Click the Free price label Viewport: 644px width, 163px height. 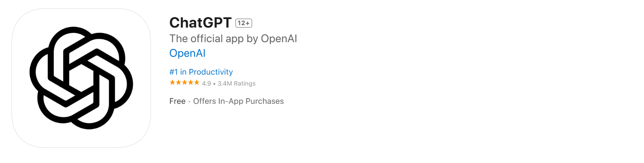(178, 101)
